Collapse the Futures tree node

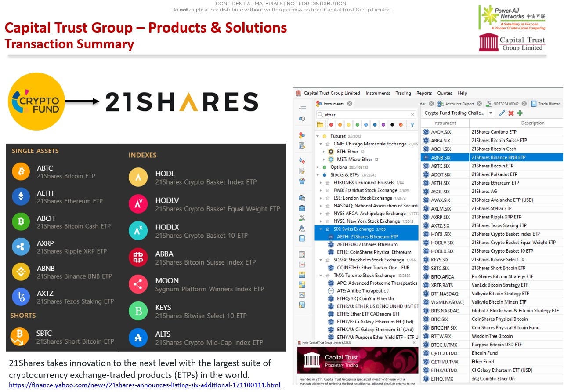[318, 136]
